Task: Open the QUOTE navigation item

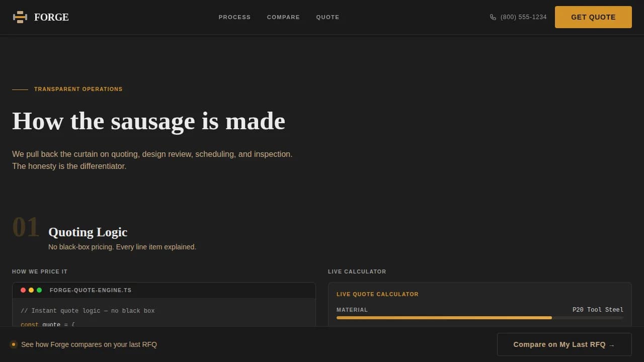Action: [x=328, y=17]
